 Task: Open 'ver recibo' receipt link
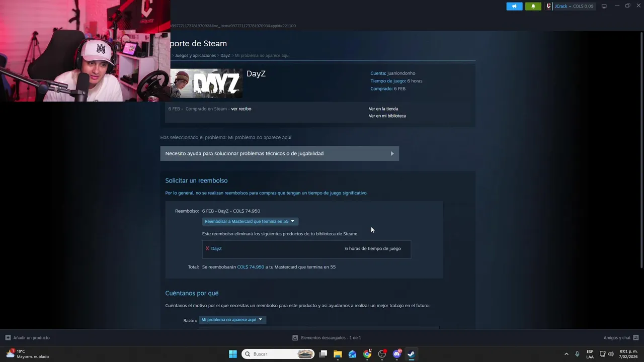(x=241, y=109)
